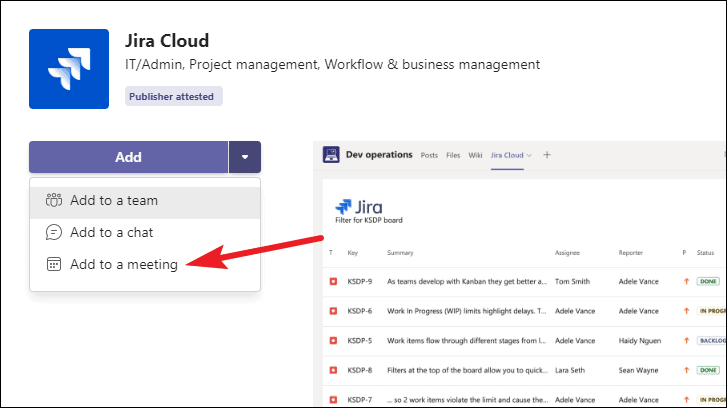Open issue key KSDP-5

tap(360, 341)
